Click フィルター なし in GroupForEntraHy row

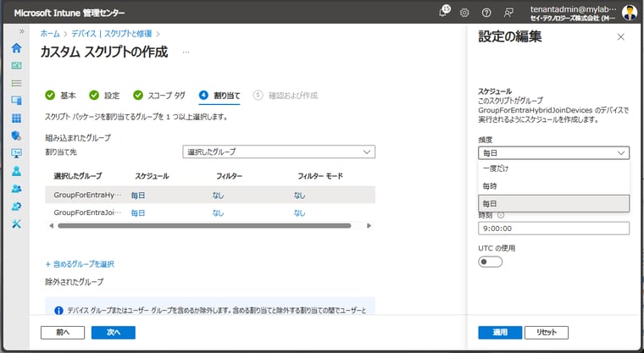218,196
